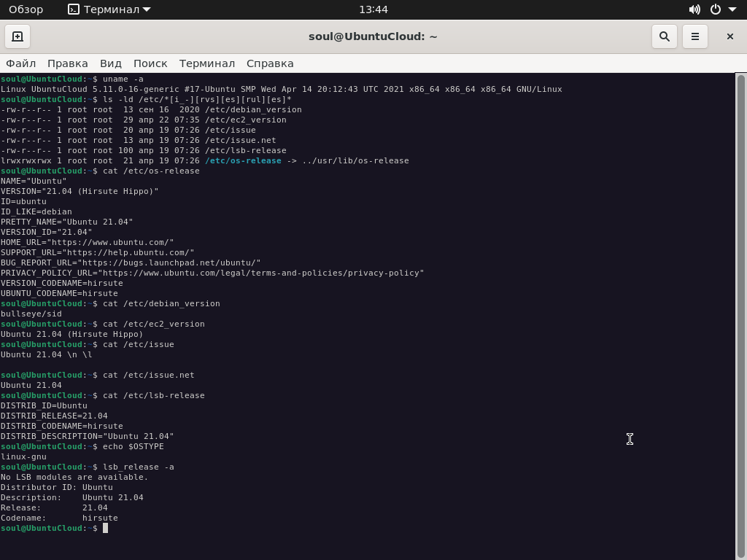
Task: Click the No LSB modules are available line
Action: pos(74,477)
